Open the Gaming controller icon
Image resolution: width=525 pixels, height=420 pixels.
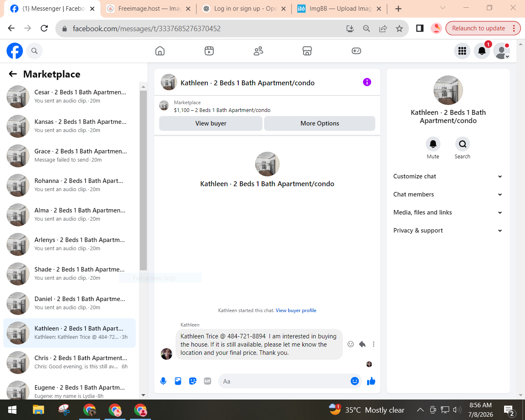point(356,51)
